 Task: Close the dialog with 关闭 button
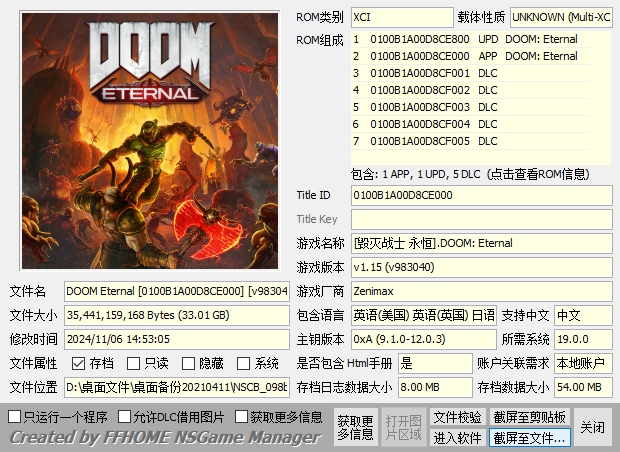592,427
